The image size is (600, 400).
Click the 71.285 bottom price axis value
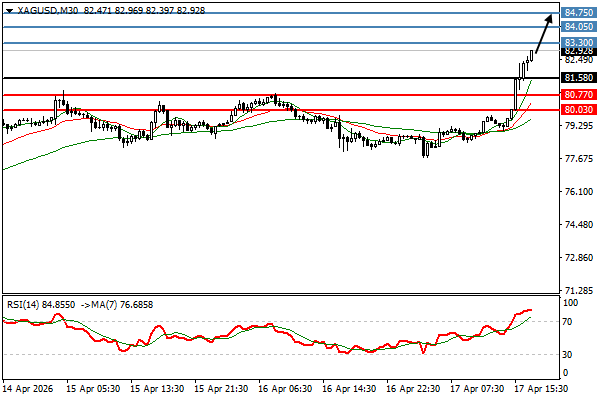tap(578, 290)
